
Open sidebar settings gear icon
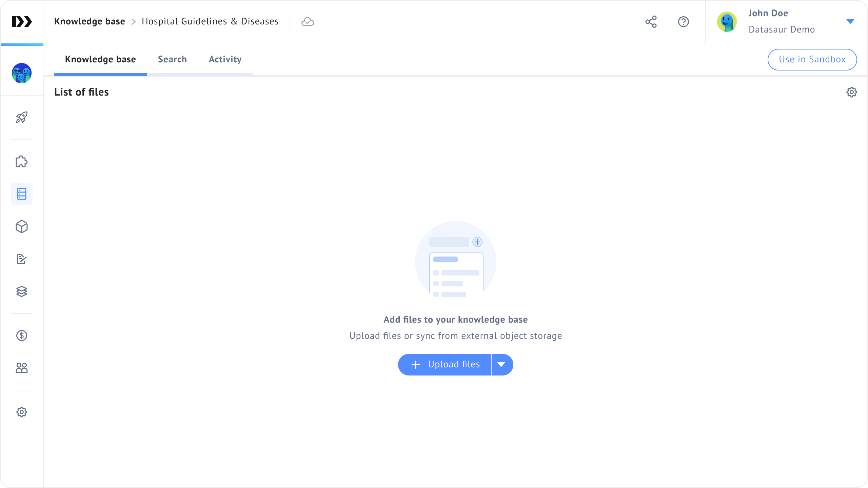point(22,412)
